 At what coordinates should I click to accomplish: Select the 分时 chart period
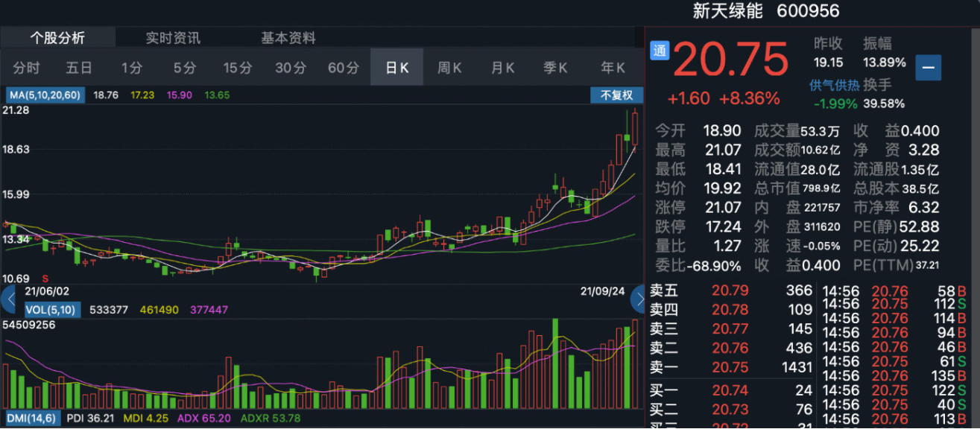26,68
